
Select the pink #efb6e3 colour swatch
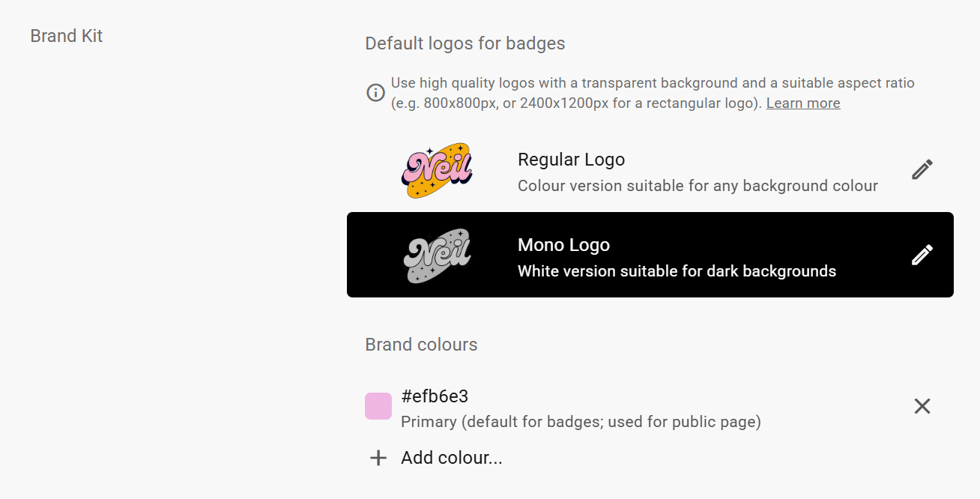378,406
